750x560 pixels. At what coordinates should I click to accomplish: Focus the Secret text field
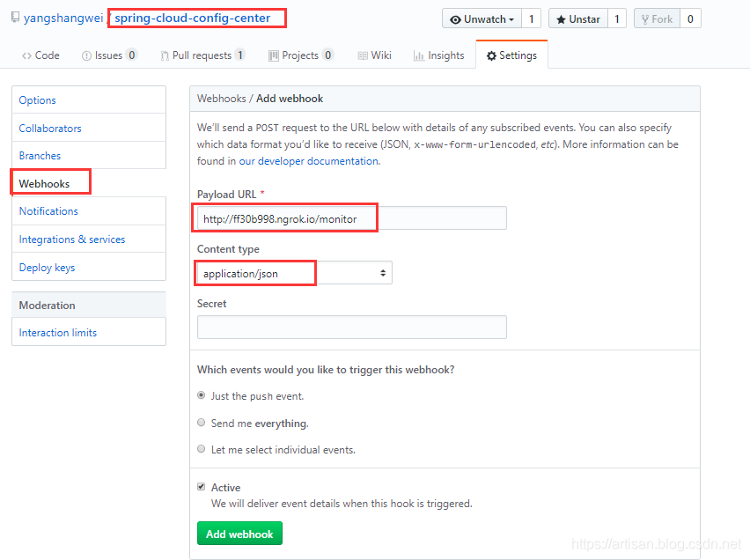click(x=352, y=328)
